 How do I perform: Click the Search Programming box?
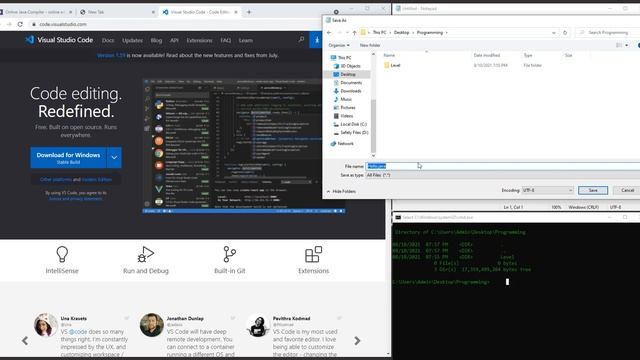point(608,32)
